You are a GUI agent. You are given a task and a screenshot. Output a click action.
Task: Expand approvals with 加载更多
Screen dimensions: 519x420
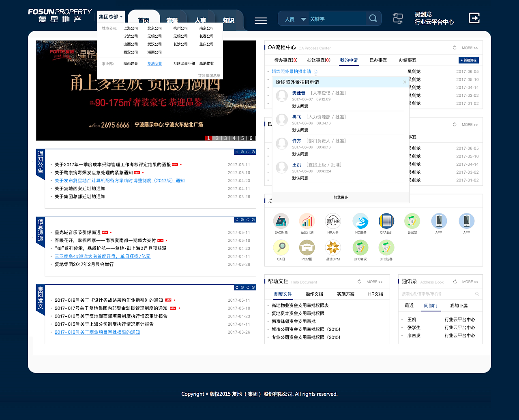[x=341, y=197]
